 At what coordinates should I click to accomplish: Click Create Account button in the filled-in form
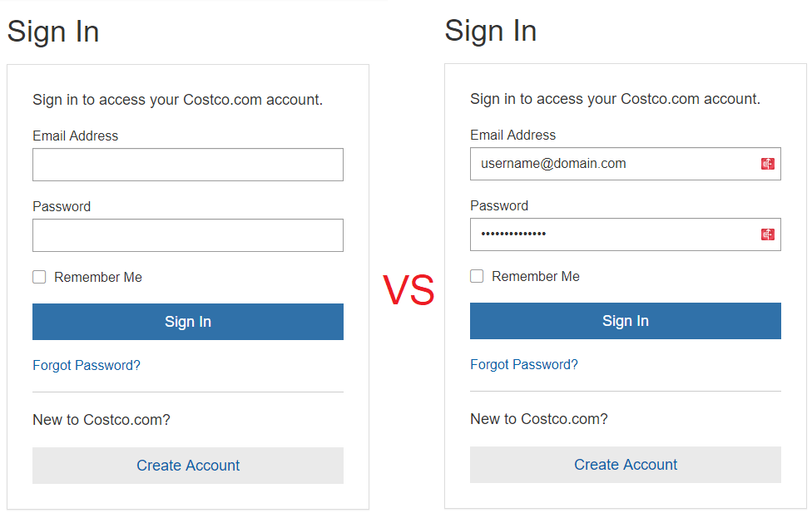(x=626, y=465)
